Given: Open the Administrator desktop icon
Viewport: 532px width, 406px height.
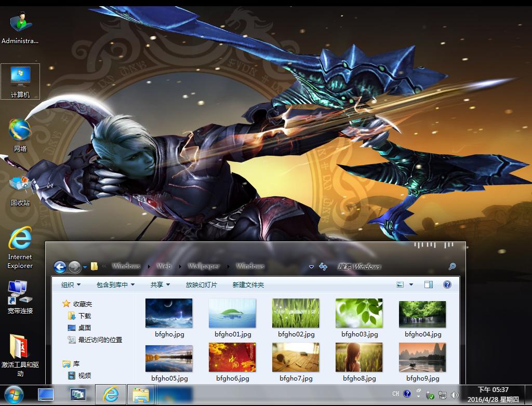Looking at the screenshot, I should click(20, 28).
